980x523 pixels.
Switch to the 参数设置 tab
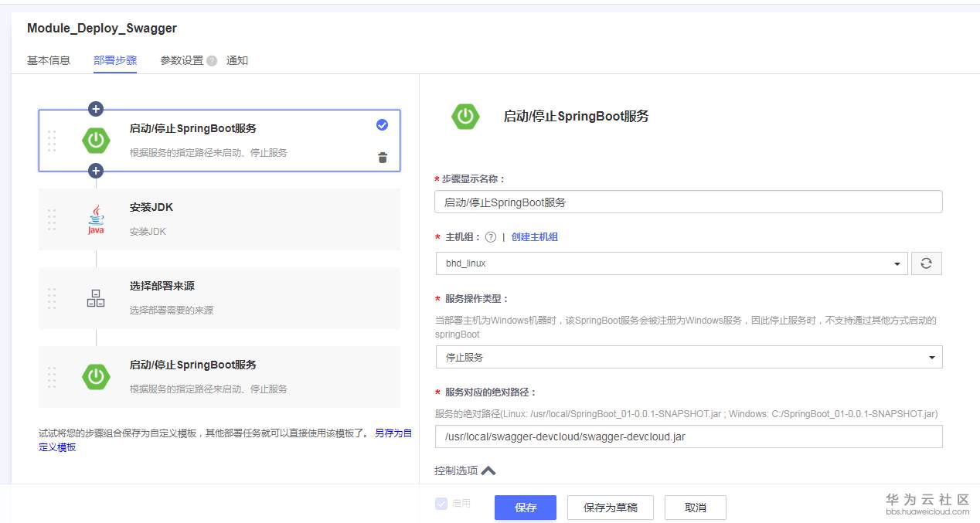(x=179, y=60)
